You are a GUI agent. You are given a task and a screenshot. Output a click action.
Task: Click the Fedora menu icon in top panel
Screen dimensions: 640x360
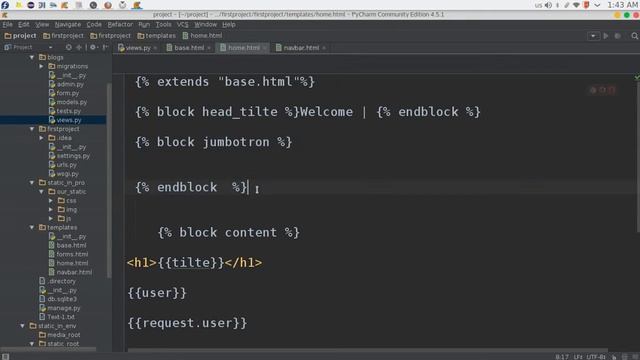pos(5,5)
